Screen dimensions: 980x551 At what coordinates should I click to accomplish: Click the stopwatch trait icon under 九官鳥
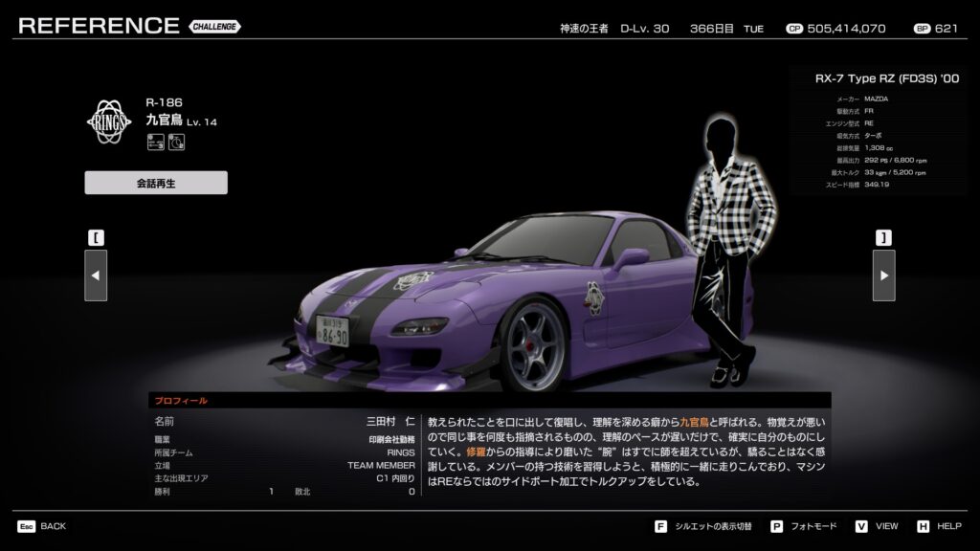click(175, 143)
